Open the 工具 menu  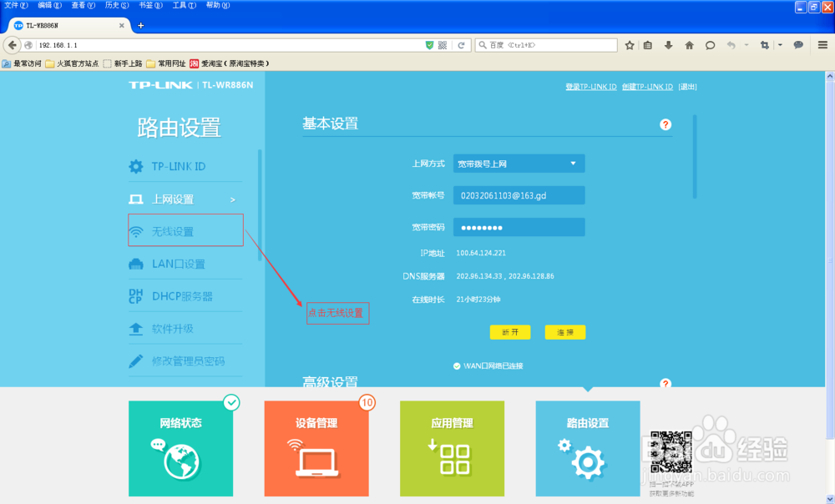184,5
